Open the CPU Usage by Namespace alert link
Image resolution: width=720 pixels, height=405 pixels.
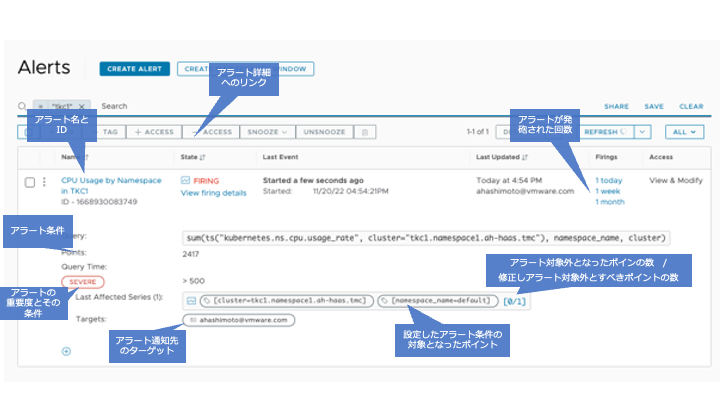(x=111, y=186)
